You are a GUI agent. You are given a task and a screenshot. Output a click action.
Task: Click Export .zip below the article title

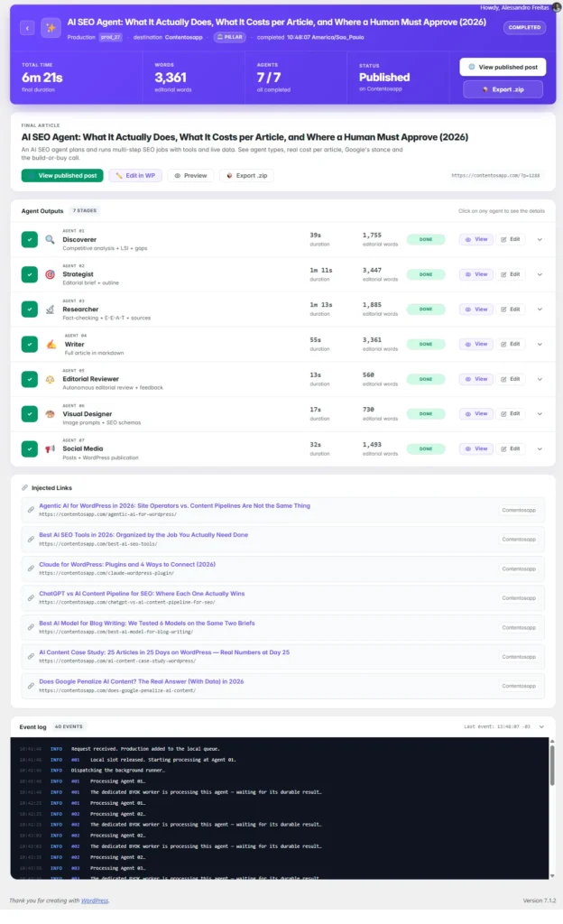coord(246,176)
